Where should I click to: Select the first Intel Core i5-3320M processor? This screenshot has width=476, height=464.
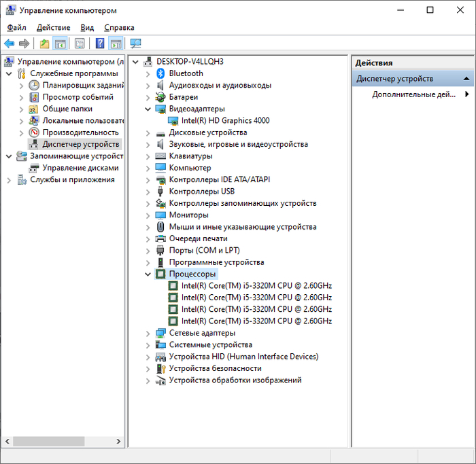(x=256, y=286)
